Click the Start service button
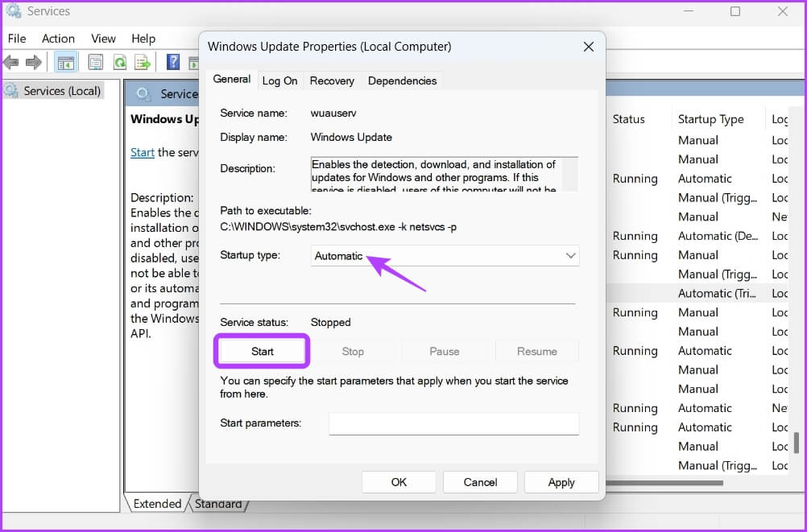 pos(262,352)
